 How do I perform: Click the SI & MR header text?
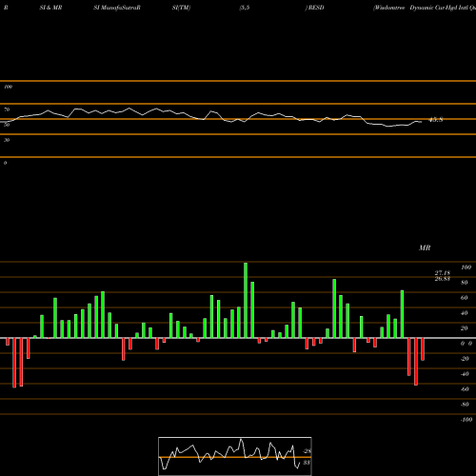click(50, 8)
